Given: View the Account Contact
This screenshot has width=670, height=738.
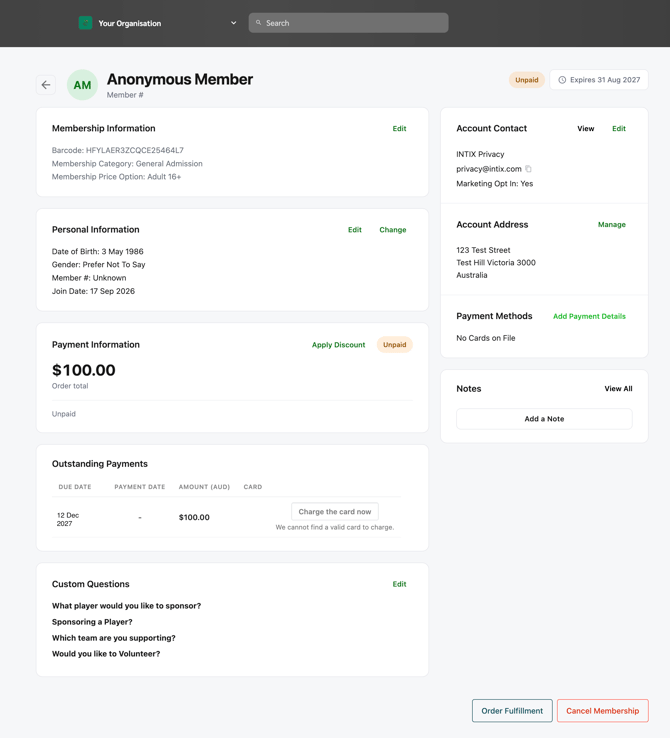Looking at the screenshot, I should point(586,128).
